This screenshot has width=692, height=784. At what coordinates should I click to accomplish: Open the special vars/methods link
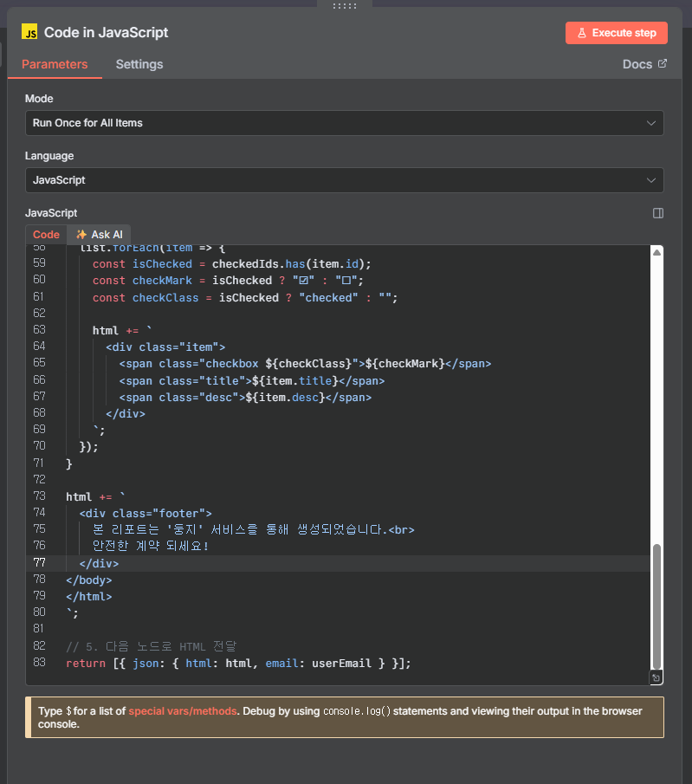click(182, 711)
